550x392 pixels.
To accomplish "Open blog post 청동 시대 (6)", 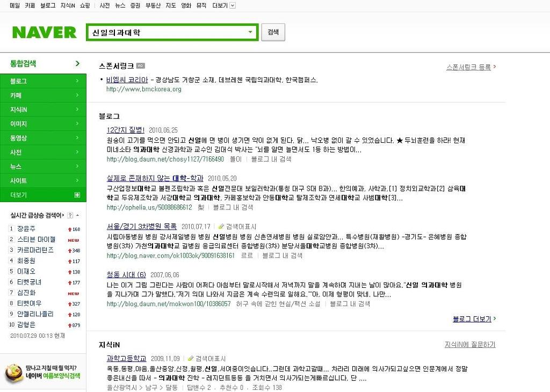I will (126, 274).
